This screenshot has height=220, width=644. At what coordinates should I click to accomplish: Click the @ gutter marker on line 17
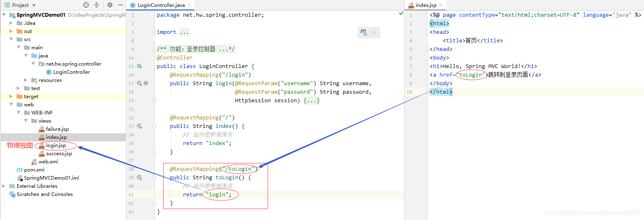pos(146,83)
